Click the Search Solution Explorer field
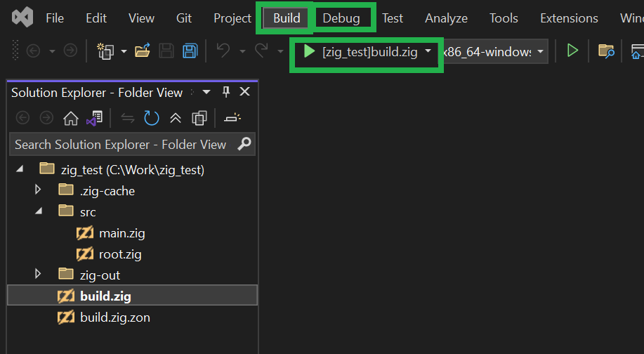This screenshot has height=354, width=644. pyautogui.click(x=121, y=145)
